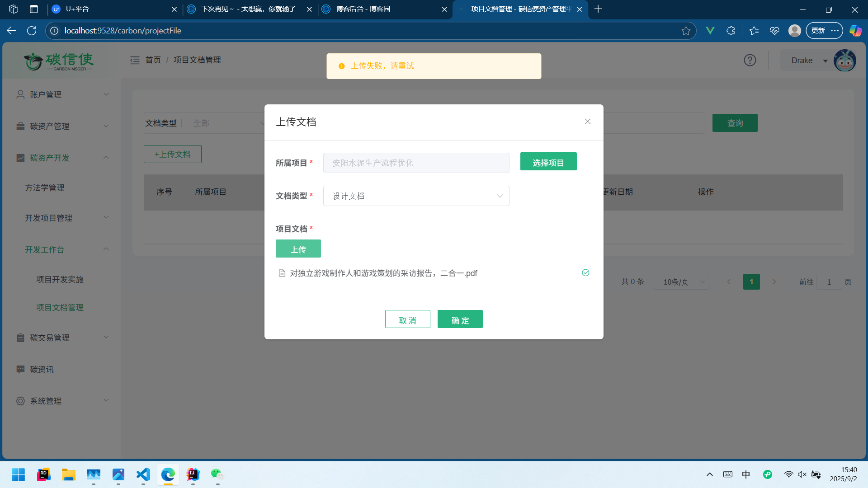
Task: Click the 选择项目 button
Action: pos(548,162)
